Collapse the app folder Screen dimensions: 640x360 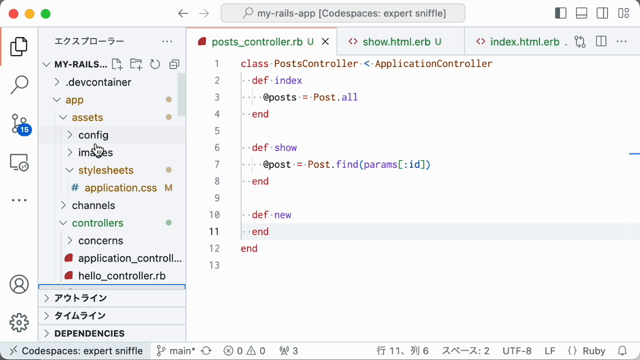click(112, 100)
